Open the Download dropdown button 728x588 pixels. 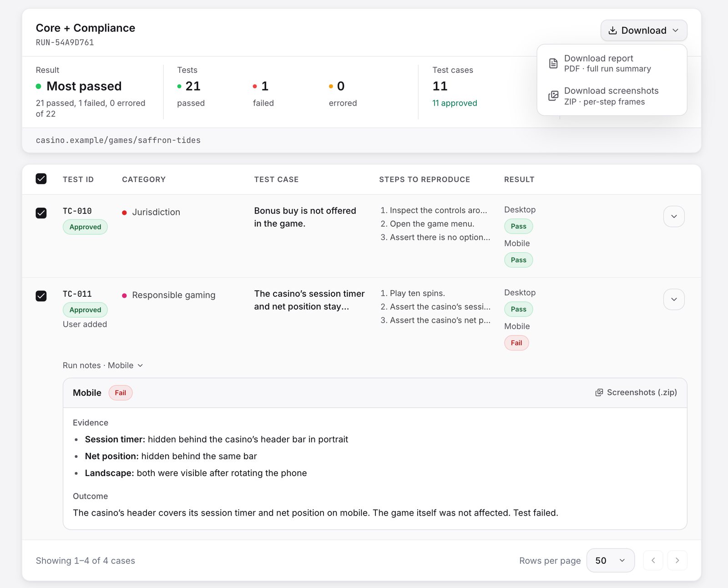pyautogui.click(x=644, y=30)
